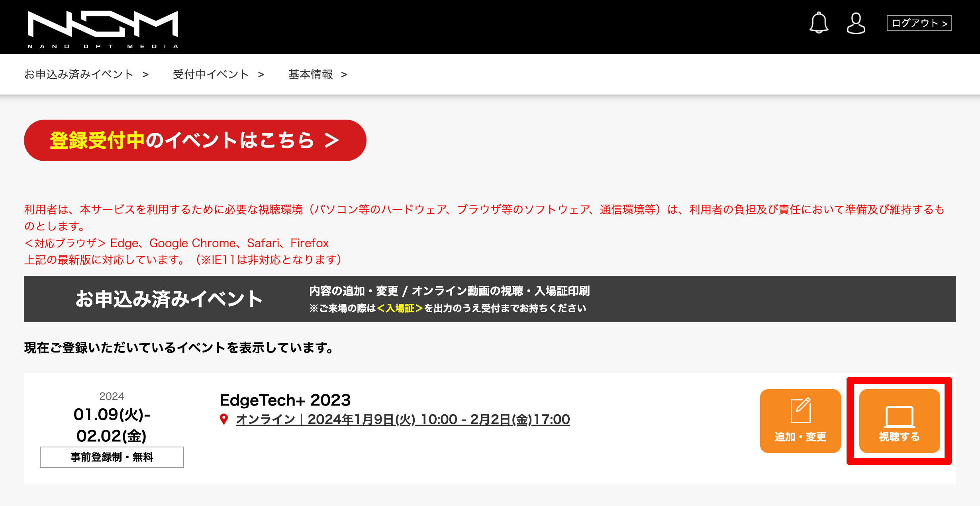Open the user profile icon
980x506 pixels.
point(856,23)
